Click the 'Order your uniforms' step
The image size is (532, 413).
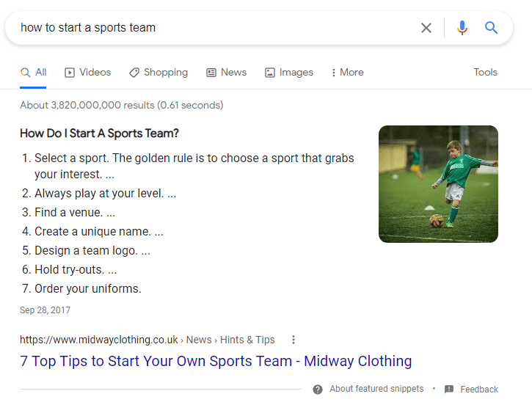point(88,288)
